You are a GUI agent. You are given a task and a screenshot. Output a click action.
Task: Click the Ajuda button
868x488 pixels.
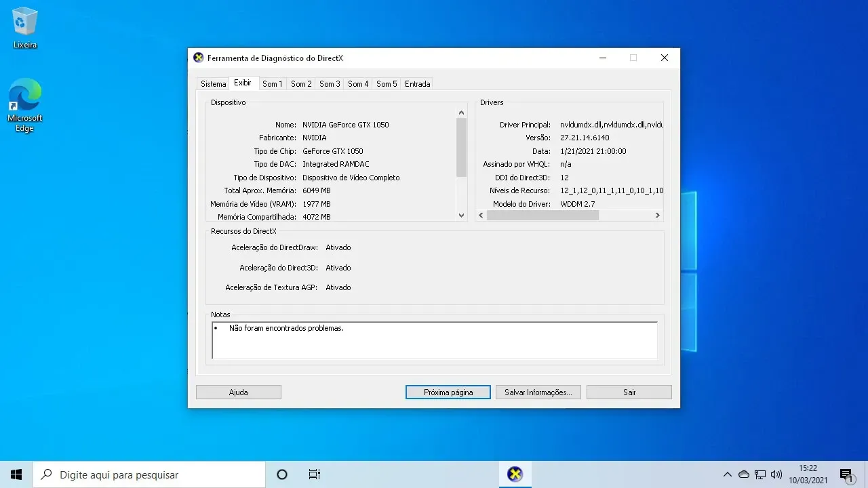(239, 392)
